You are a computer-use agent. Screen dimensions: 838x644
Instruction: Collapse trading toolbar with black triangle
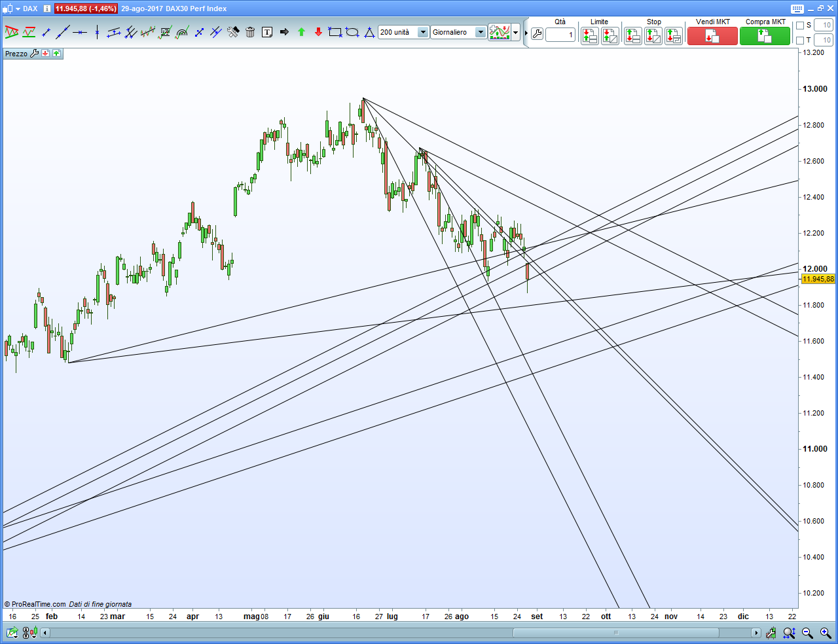click(526, 33)
